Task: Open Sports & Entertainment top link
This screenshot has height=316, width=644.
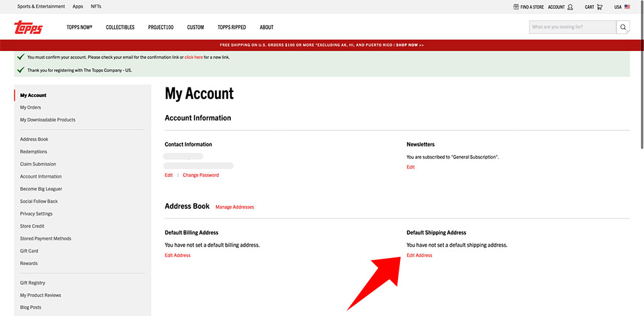Action: coord(41,6)
